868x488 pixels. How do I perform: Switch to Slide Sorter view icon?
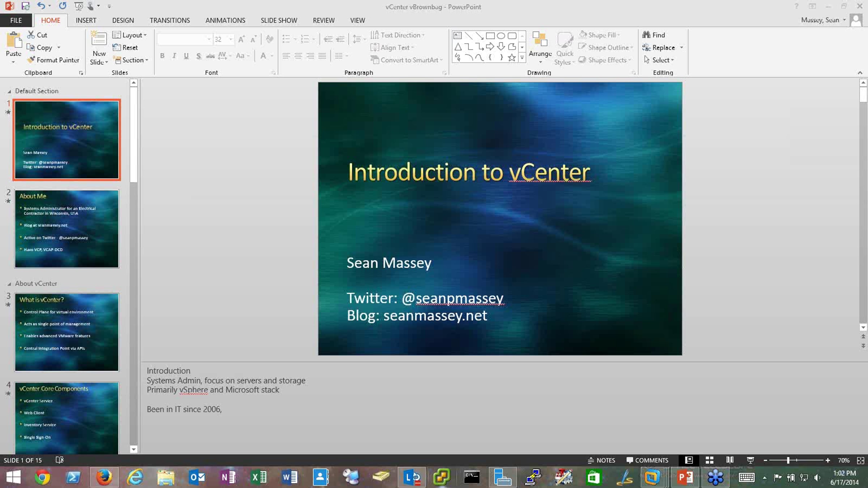(710, 460)
